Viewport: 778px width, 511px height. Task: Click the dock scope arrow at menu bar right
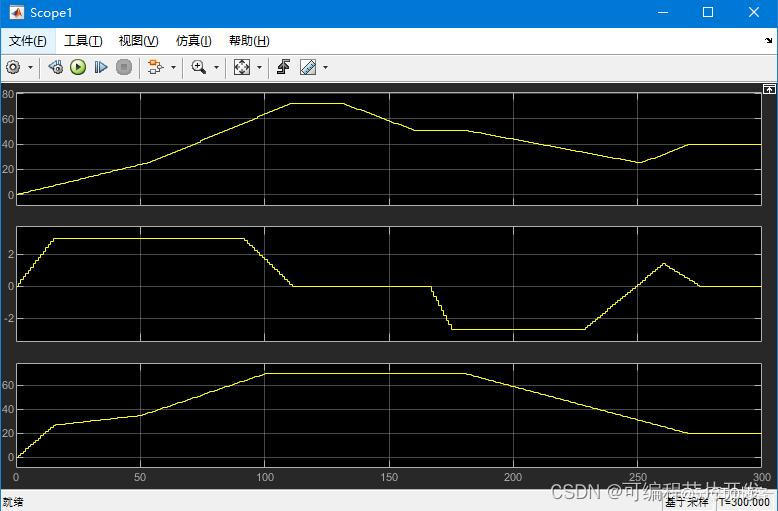pyautogui.click(x=769, y=41)
